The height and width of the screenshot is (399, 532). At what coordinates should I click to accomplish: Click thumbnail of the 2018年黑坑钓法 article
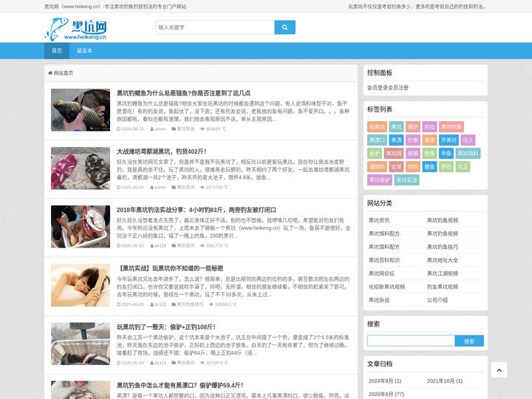(x=81, y=227)
